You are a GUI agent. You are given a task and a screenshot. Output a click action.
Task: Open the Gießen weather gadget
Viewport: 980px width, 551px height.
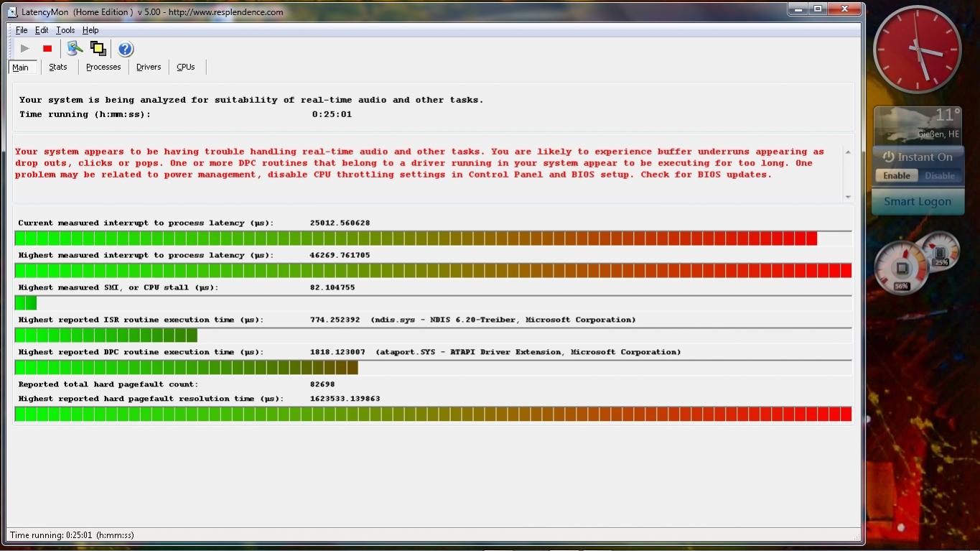[x=917, y=125]
